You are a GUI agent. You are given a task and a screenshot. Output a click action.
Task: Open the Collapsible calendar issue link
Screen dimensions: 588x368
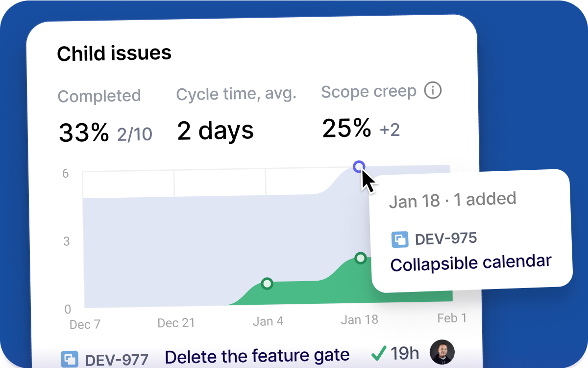(x=471, y=263)
